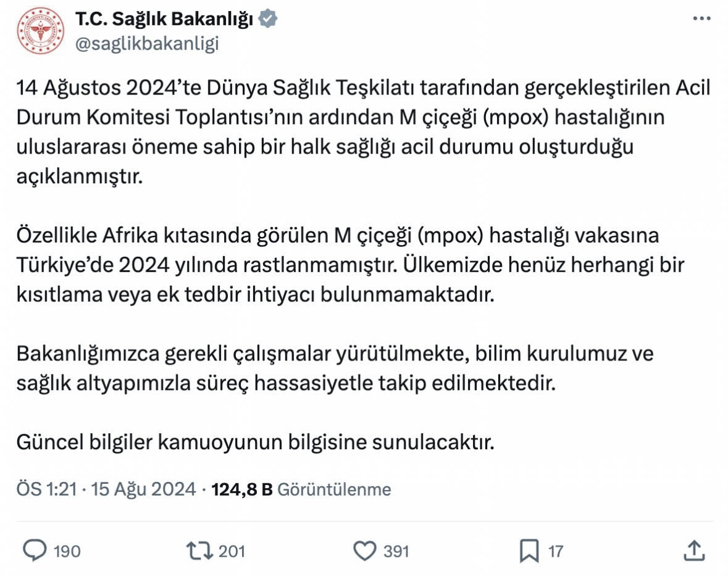Click the share upload arrow icon
The width and height of the screenshot is (728, 577).
[693, 550]
